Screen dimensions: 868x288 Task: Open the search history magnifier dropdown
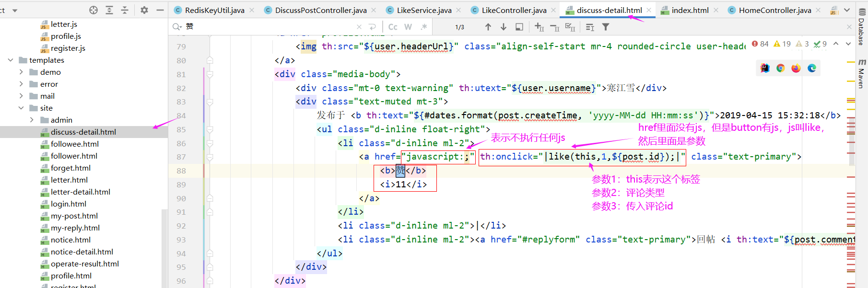point(177,27)
